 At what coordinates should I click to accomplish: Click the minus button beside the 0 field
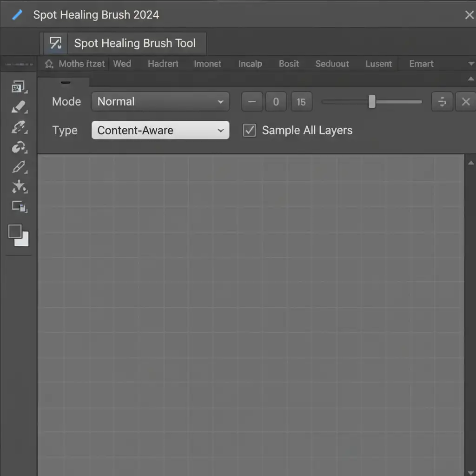point(252,101)
